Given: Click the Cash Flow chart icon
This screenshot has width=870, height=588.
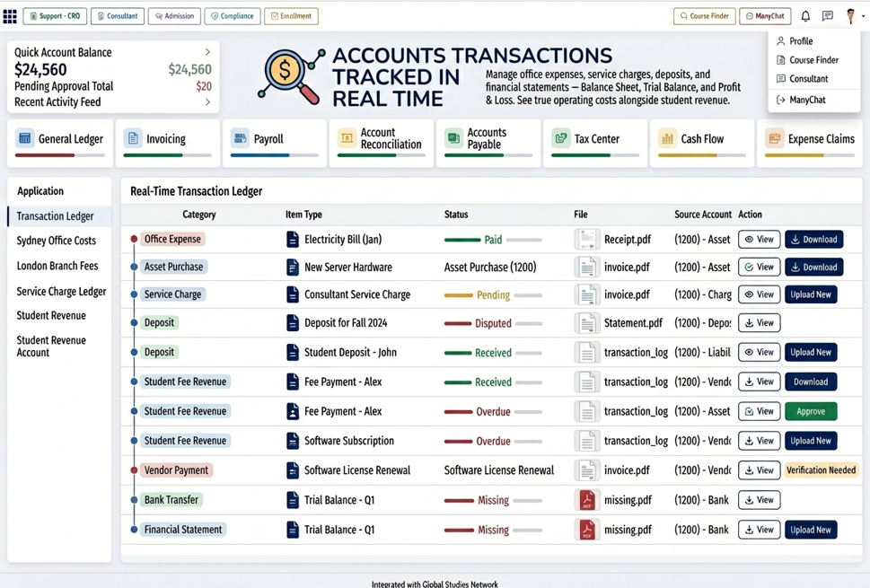Looking at the screenshot, I should [667, 138].
